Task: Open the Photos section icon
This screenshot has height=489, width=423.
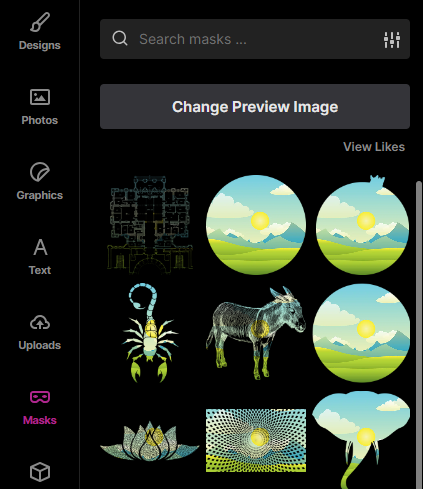Action: pyautogui.click(x=40, y=97)
